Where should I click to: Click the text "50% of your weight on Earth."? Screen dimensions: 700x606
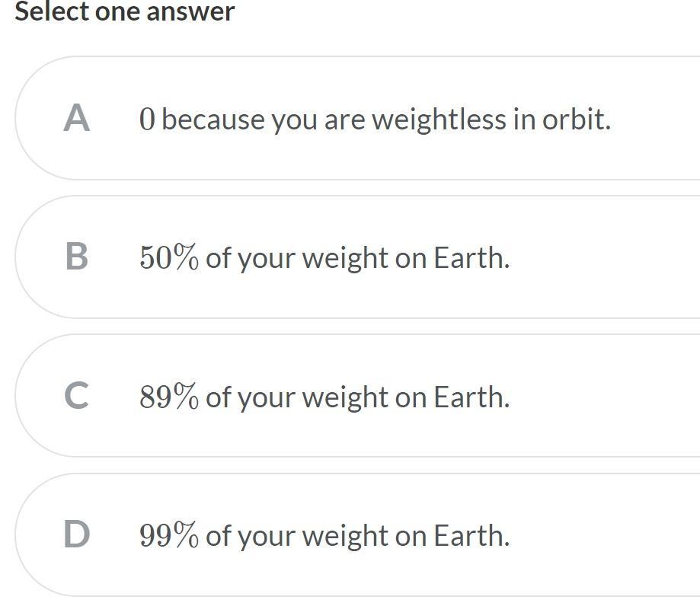(x=324, y=258)
